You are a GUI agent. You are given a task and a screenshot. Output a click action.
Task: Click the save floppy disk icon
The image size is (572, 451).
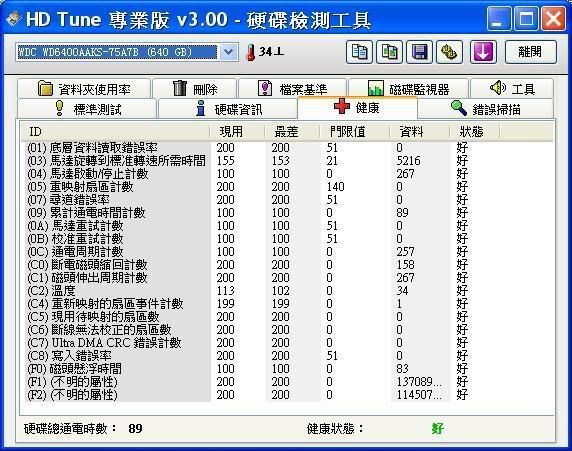click(x=419, y=52)
